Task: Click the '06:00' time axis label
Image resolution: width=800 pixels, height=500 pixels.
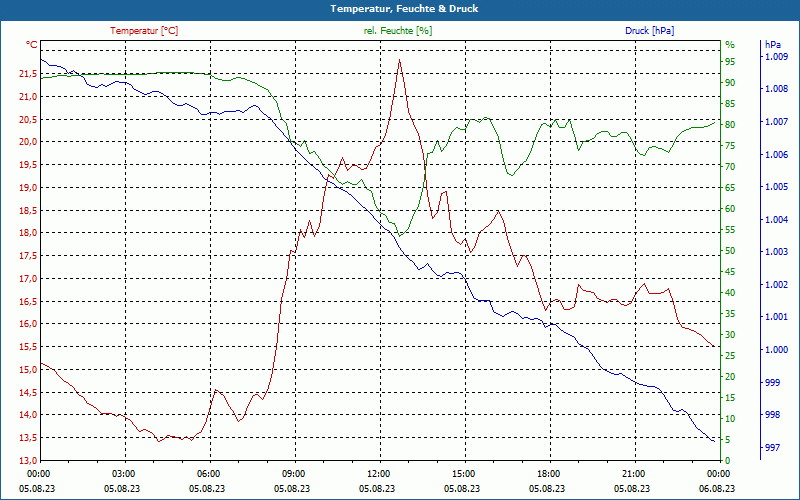Action: [x=208, y=473]
